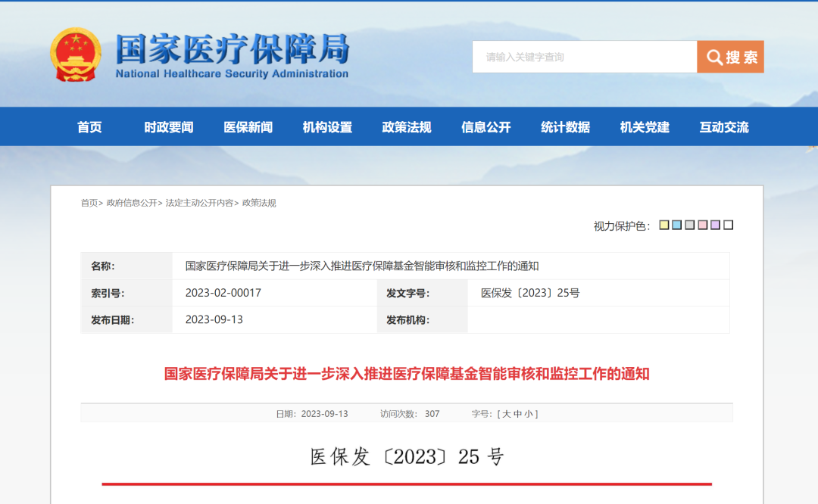Click the 日期: 2023-09-13 text under the title
818x504 pixels.
(312, 414)
